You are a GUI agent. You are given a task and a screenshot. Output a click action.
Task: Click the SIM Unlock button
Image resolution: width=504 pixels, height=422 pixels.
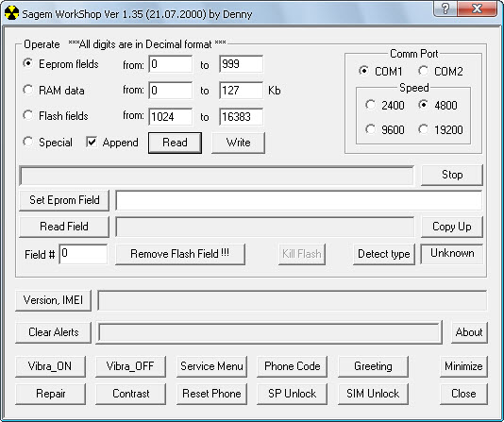pos(373,394)
